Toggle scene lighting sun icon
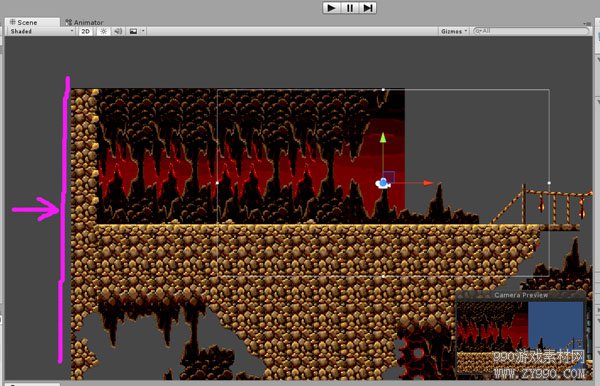Screen dimensions: 600x386 tap(103, 31)
